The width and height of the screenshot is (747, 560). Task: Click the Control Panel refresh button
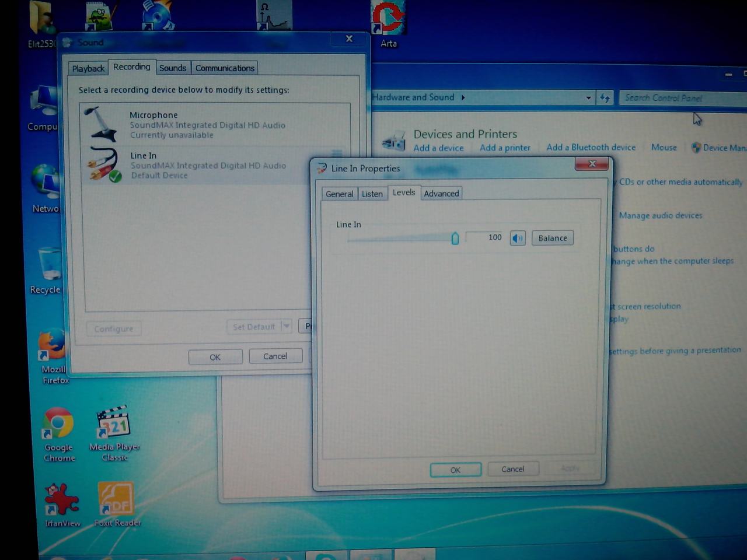pos(605,98)
